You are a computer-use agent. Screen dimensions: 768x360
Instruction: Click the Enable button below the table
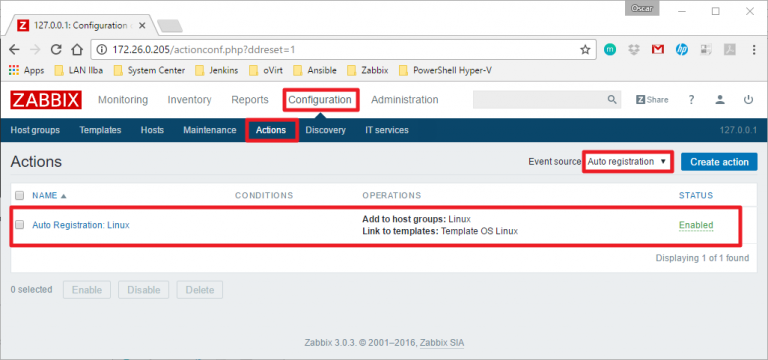tap(87, 289)
